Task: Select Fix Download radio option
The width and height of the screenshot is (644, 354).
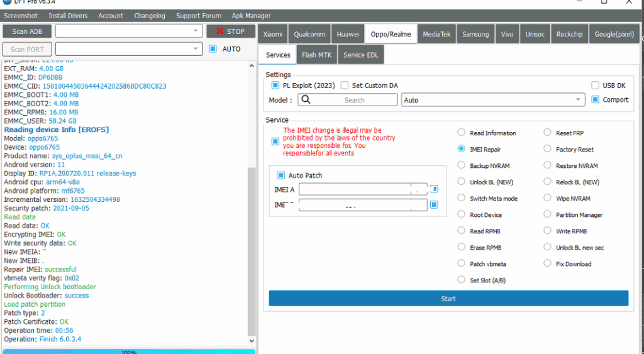Action: (x=547, y=263)
